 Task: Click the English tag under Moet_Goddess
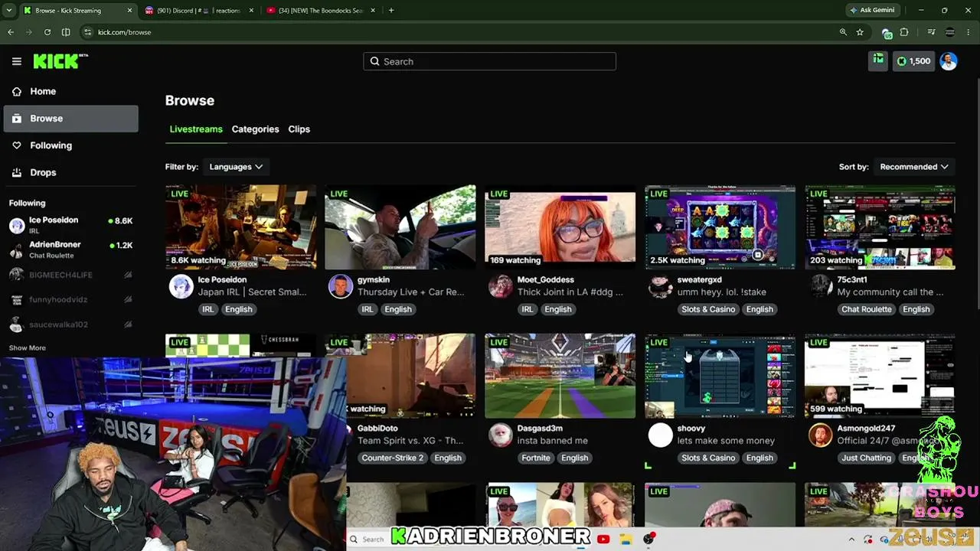tap(558, 309)
